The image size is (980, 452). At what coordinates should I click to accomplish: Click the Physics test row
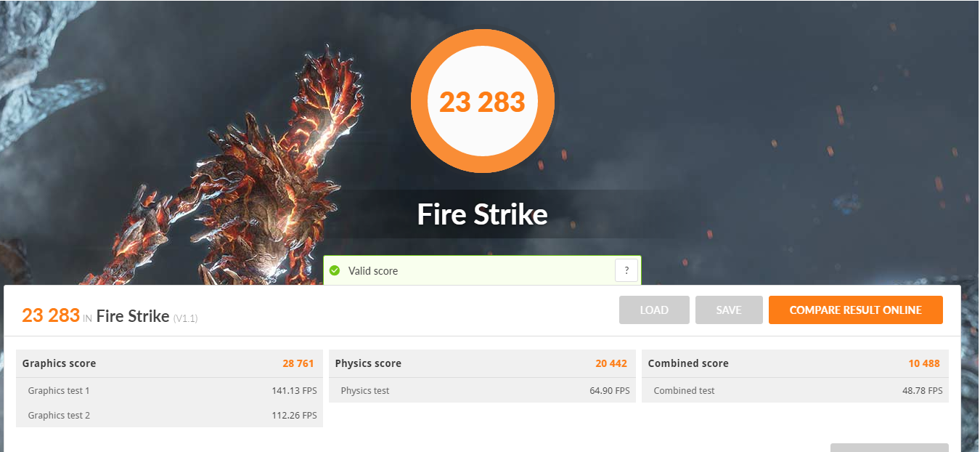tap(482, 390)
